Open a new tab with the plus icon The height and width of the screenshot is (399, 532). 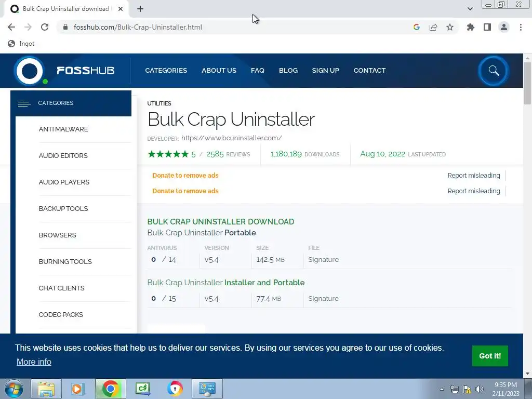pos(140,9)
